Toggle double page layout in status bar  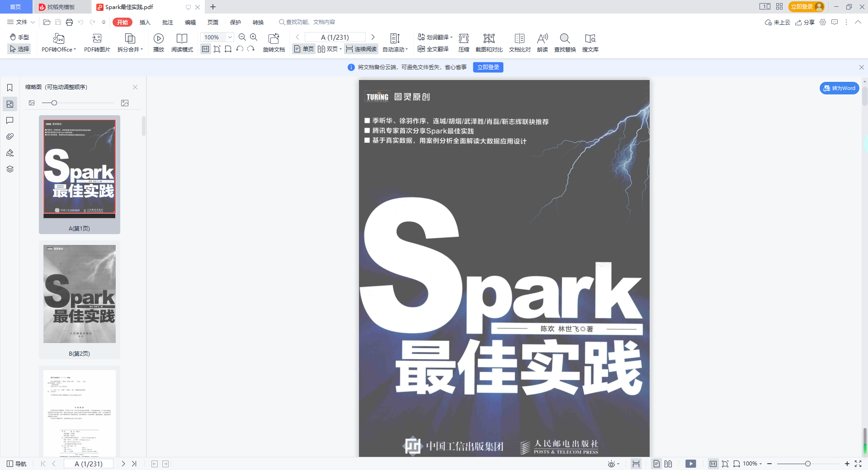click(668, 464)
